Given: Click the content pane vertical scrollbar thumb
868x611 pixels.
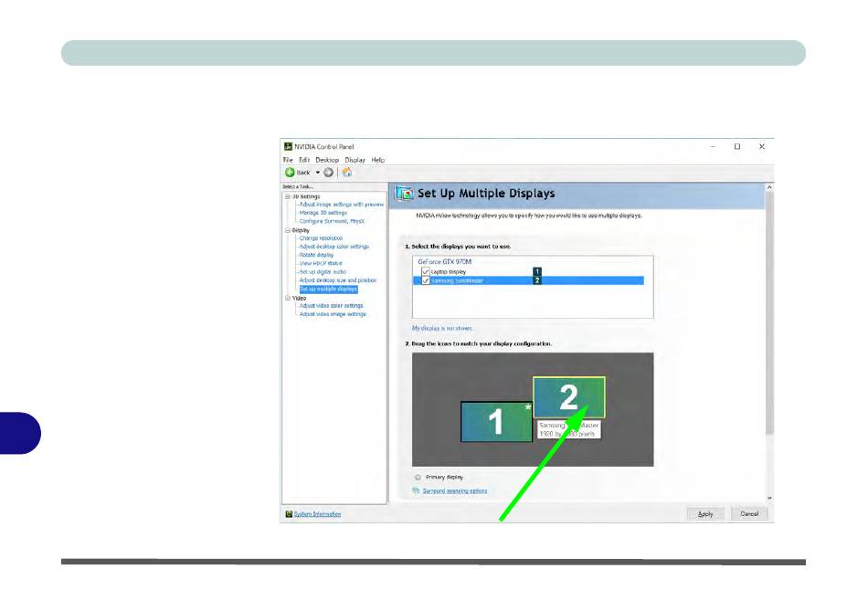Looking at the screenshot, I should [769, 312].
